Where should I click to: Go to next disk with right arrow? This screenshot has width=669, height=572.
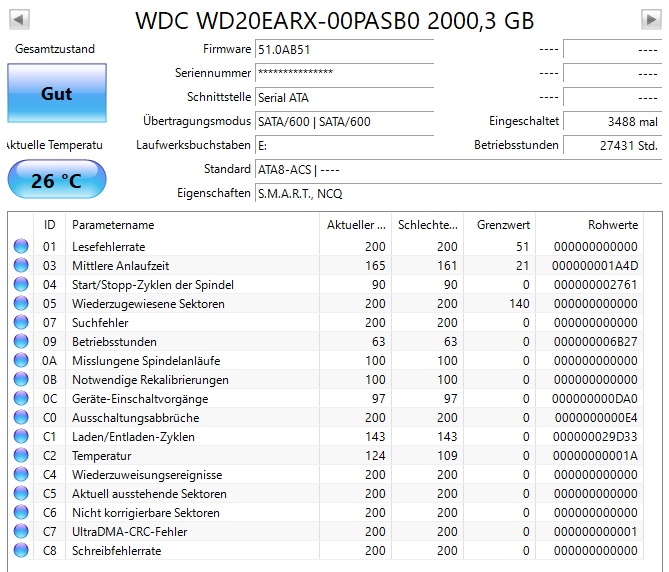[651, 20]
